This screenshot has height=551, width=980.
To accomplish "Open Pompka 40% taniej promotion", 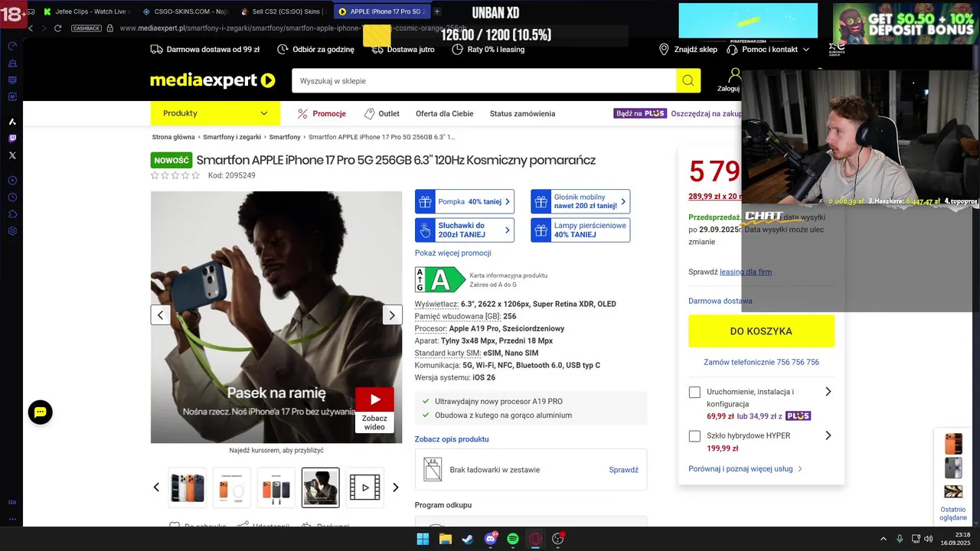I will [x=465, y=202].
